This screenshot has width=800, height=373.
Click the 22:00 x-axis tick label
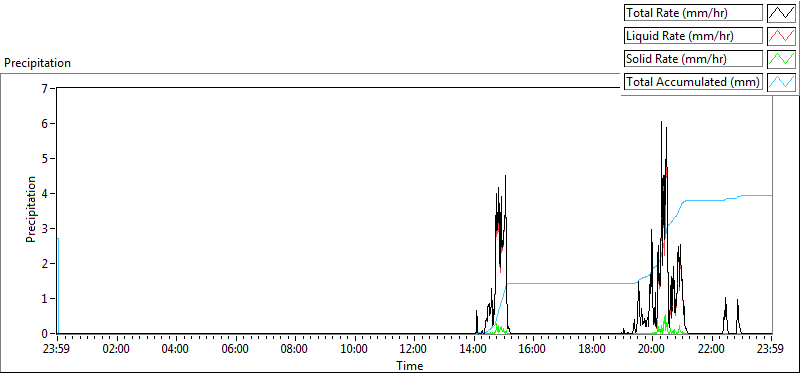[x=711, y=350]
